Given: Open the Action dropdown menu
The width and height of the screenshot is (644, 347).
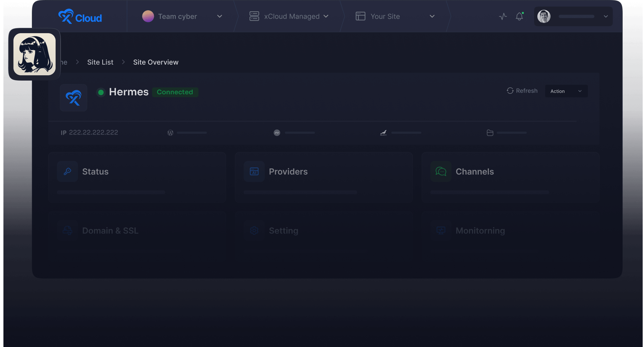Looking at the screenshot, I should pyautogui.click(x=566, y=91).
